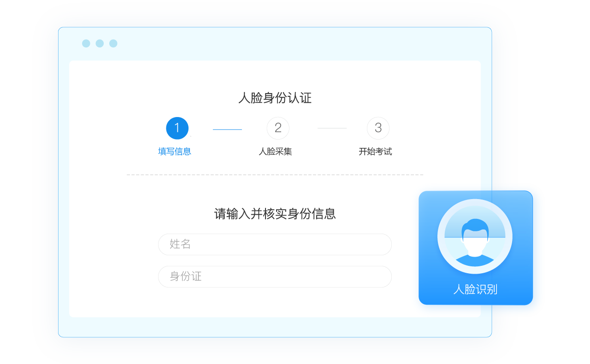The width and height of the screenshot is (590, 364).
Task: Click the person silhouette in the avatar
Action: tap(475, 244)
